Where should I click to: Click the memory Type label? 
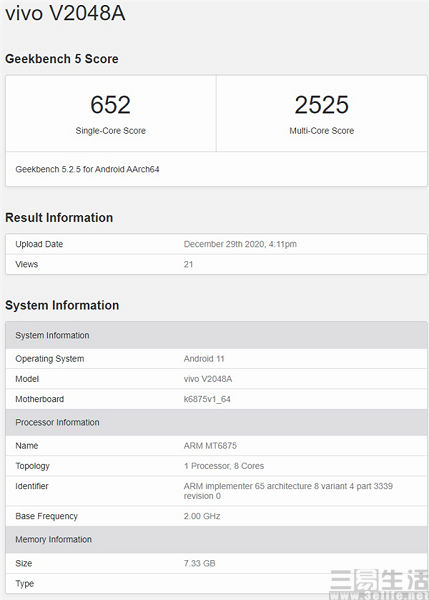click(x=24, y=584)
